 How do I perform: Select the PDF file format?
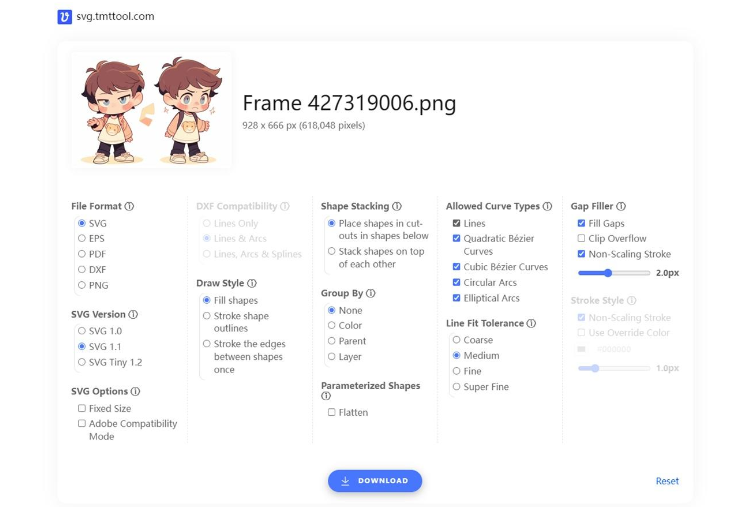(x=82, y=254)
